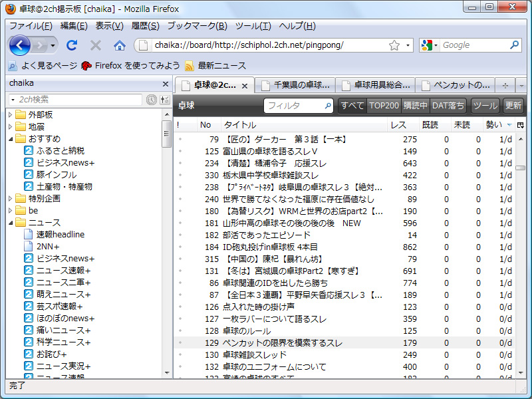Go back with the browser Back arrow
Screen dimensions: 532x399
[19, 45]
